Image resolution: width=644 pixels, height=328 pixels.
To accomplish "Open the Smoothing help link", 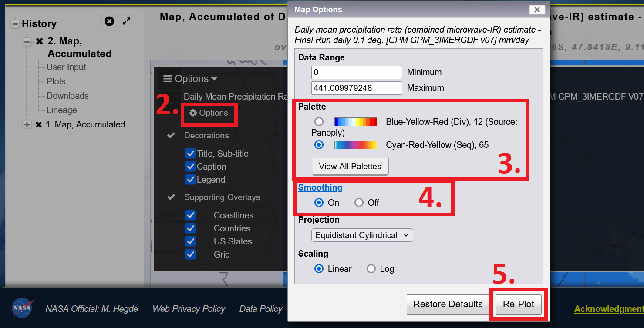I will (320, 187).
